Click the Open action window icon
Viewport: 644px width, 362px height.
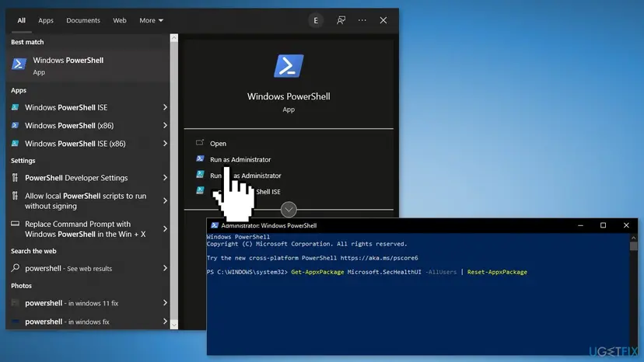point(200,142)
